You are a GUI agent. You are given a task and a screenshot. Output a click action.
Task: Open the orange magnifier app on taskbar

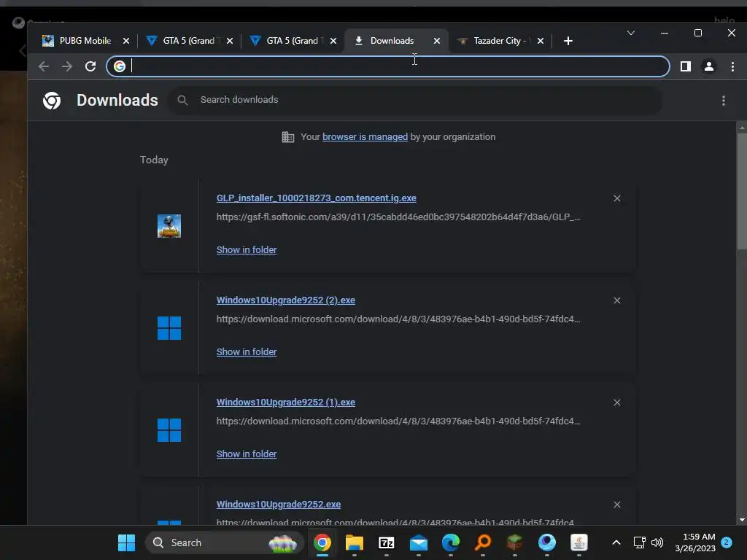[x=483, y=542]
